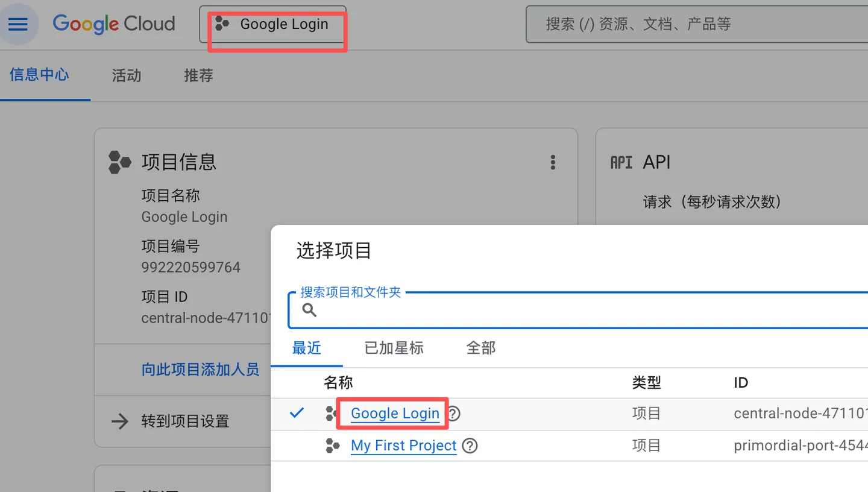
Task: Click inside the 搜索项目和文件夹 search field
Action: pos(482,310)
